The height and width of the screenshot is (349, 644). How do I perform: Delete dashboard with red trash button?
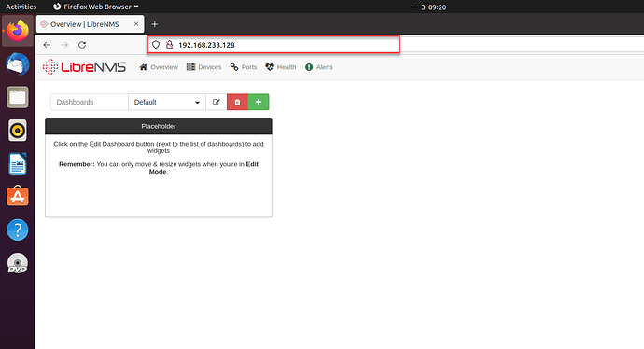(237, 102)
